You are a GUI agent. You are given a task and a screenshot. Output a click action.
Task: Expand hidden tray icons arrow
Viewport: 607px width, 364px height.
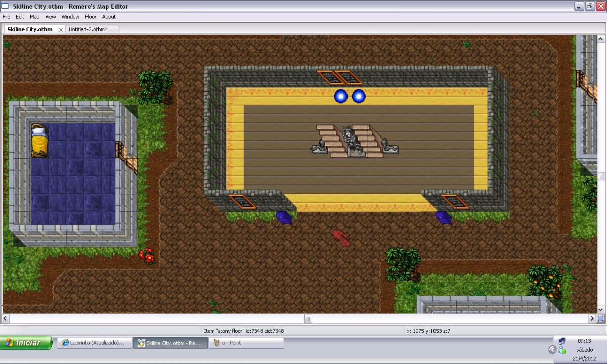click(552, 349)
